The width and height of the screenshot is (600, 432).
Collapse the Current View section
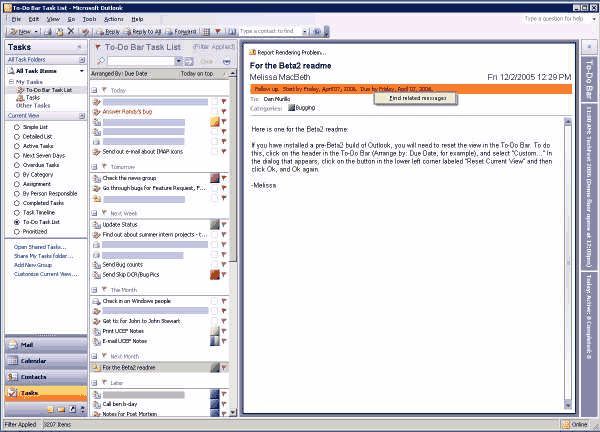tap(82, 116)
